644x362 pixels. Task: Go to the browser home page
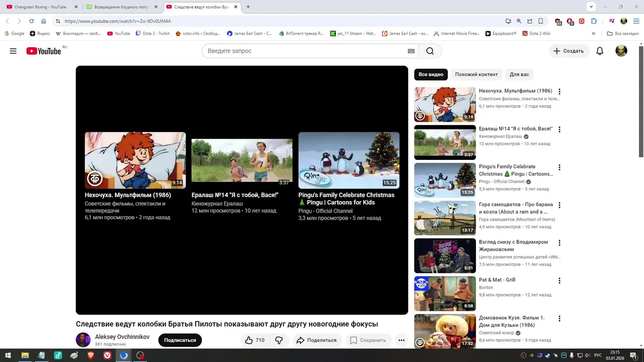[43, 21]
